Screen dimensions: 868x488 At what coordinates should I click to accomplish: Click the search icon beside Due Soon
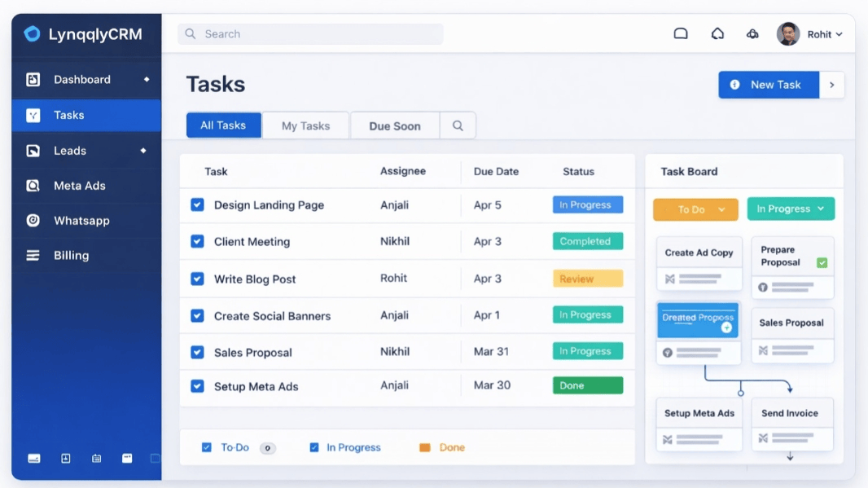pyautogui.click(x=458, y=125)
